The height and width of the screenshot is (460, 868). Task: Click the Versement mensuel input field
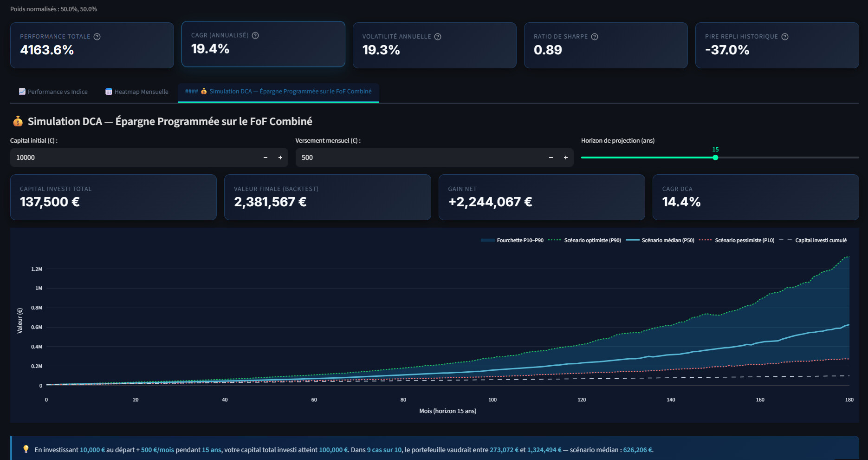[418, 158]
